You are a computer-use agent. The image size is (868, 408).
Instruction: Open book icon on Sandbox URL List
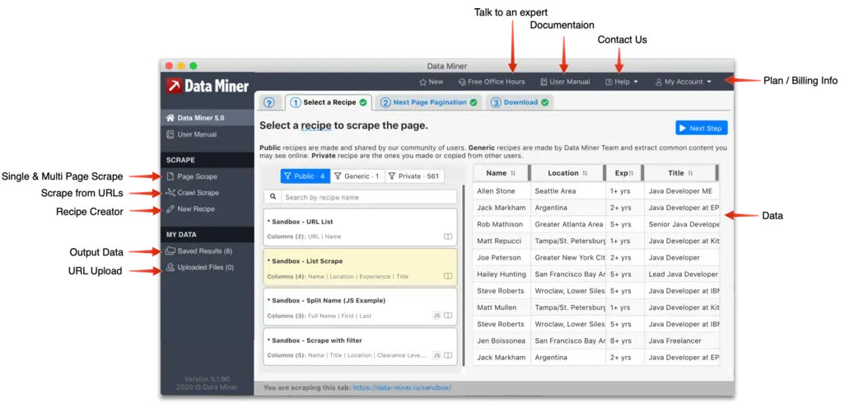pos(448,237)
